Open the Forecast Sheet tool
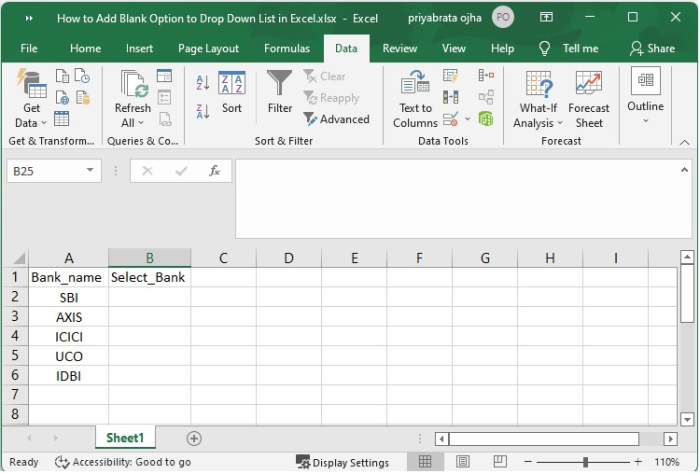Screen dimensions: 700x474 point(588,98)
